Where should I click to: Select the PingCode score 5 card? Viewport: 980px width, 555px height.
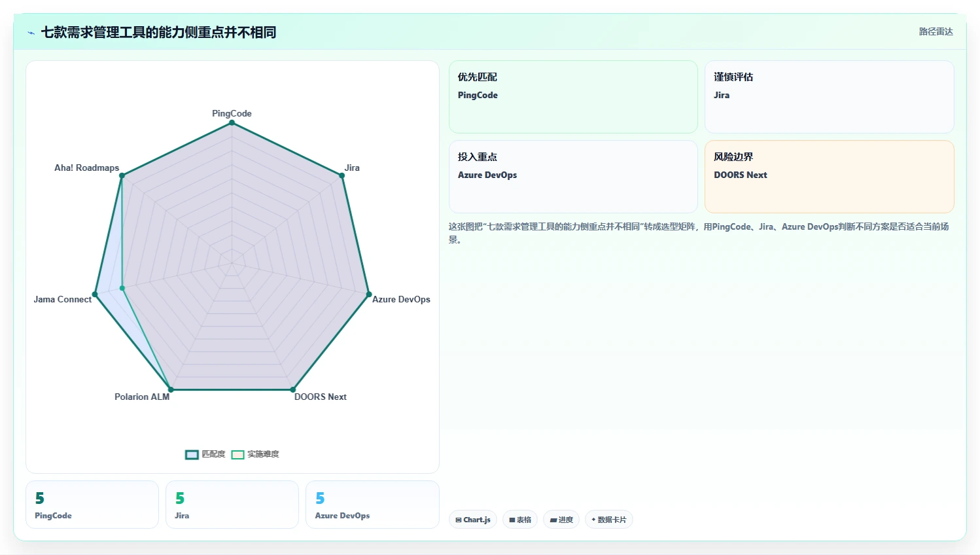[x=92, y=505]
